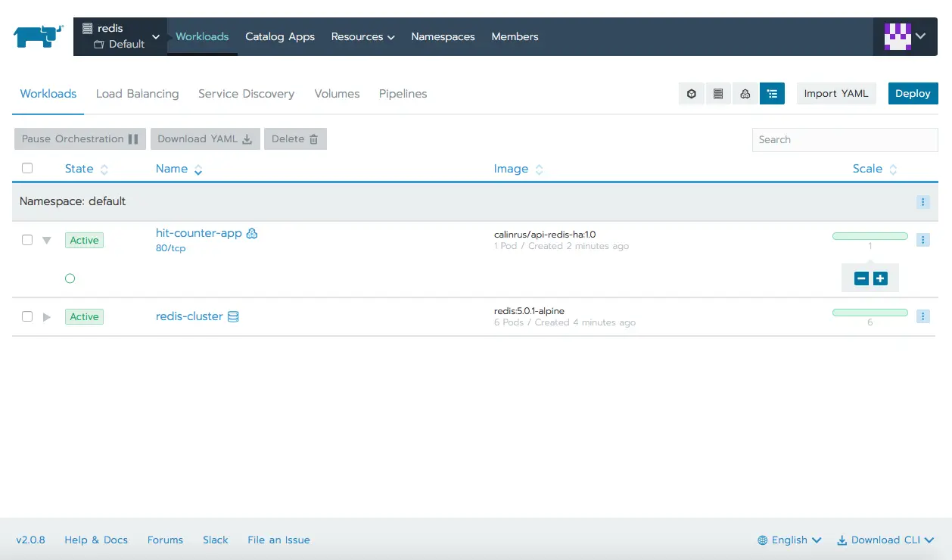Switch to the Pipelines tab
The image size is (952, 560).
click(x=403, y=94)
